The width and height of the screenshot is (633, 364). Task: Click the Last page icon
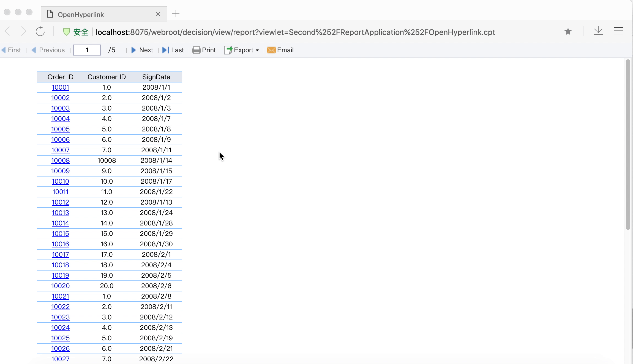pyautogui.click(x=165, y=50)
